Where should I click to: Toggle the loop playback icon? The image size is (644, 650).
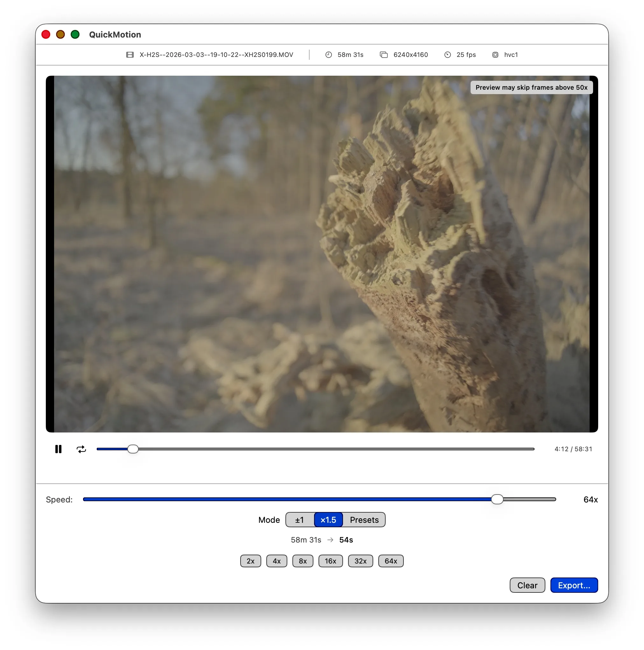[x=81, y=449]
